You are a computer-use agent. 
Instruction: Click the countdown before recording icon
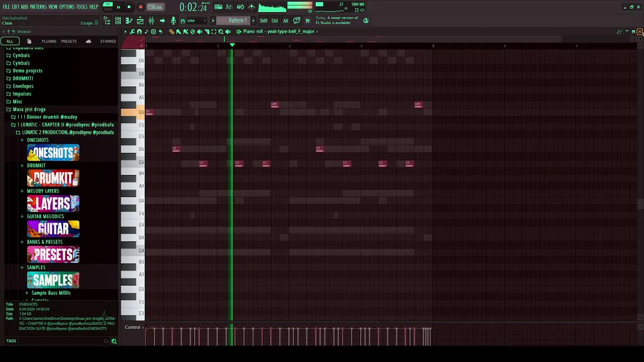pos(229,7)
